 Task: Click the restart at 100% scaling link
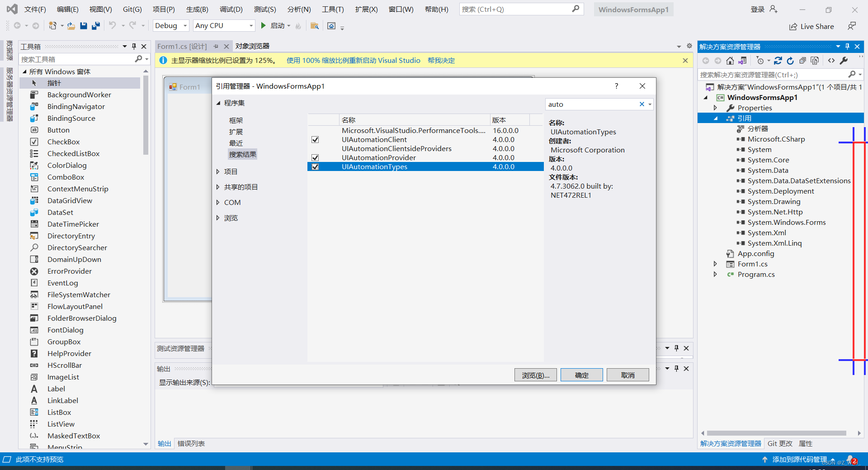pyautogui.click(x=354, y=61)
